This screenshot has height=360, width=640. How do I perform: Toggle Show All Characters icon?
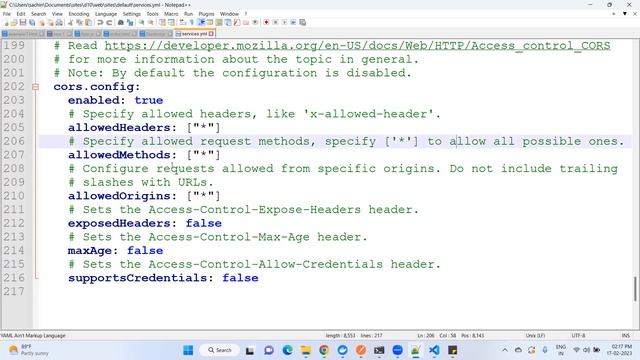coord(191,22)
